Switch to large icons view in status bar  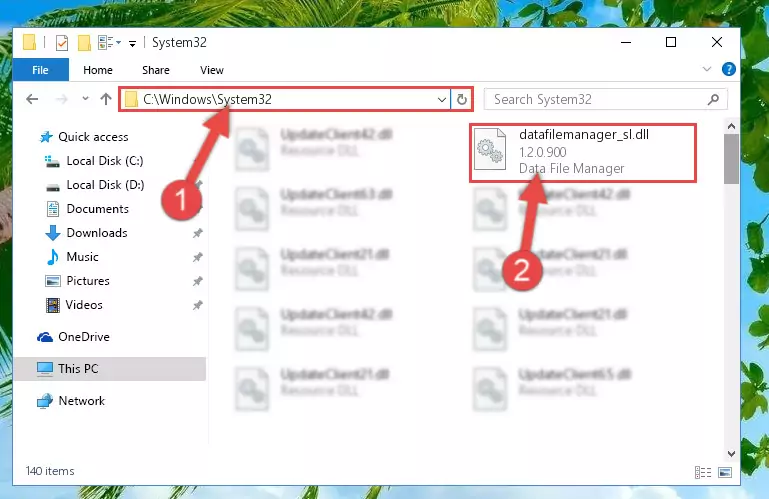tap(725, 473)
